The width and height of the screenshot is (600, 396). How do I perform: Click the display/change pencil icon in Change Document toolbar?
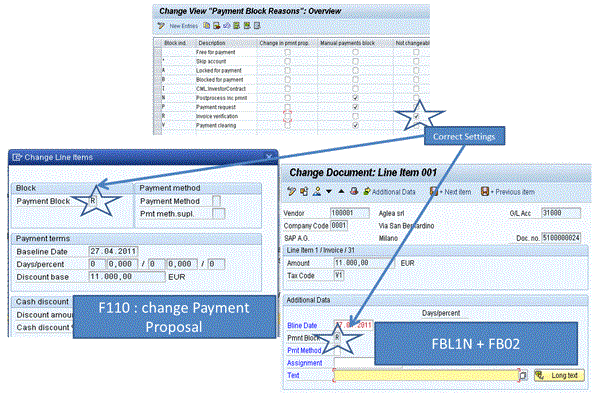[x=292, y=191]
